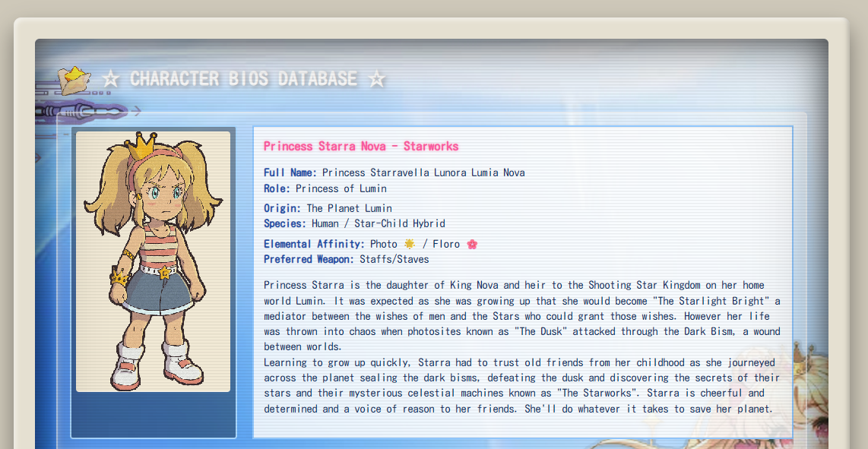The width and height of the screenshot is (868, 449).
Task: Click the Role label
Action: (277, 188)
